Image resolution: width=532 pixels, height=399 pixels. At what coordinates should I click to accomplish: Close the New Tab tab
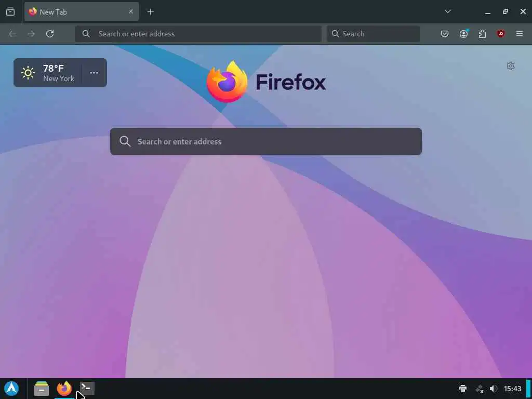tap(130, 12)
